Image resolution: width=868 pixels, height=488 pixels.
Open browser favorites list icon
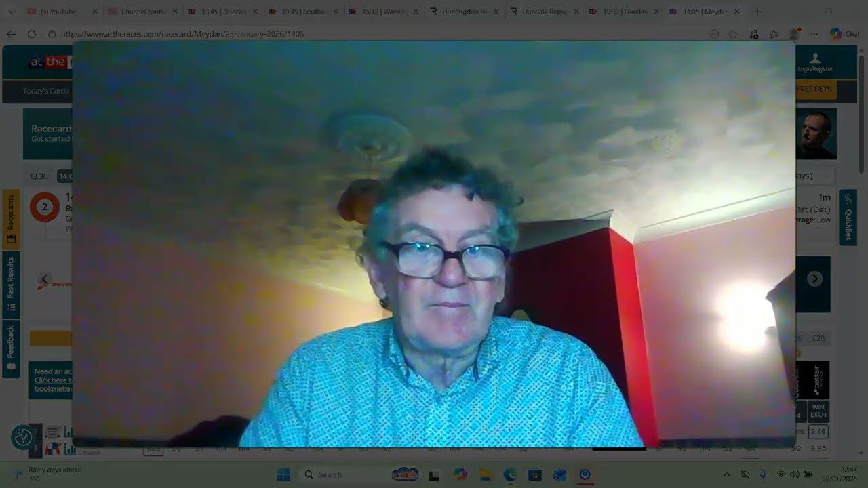click(774, 34)
